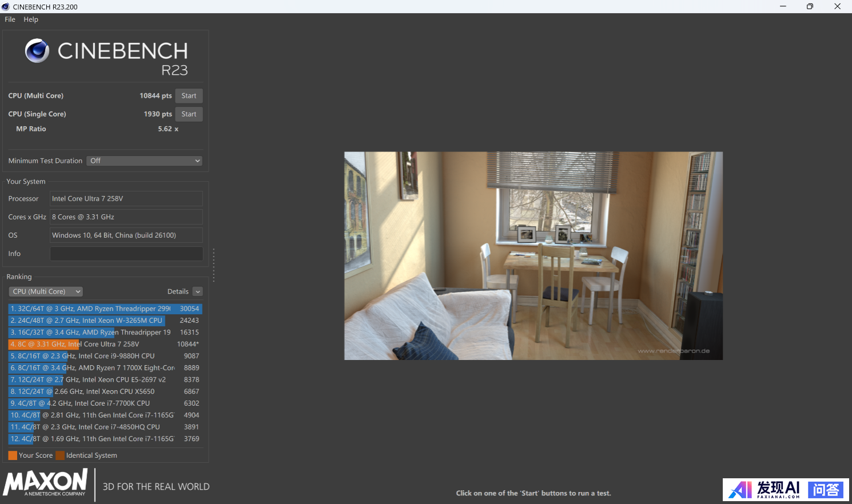
Task: Click the 1930 pts single core score
Action: [x=158, y=114]
